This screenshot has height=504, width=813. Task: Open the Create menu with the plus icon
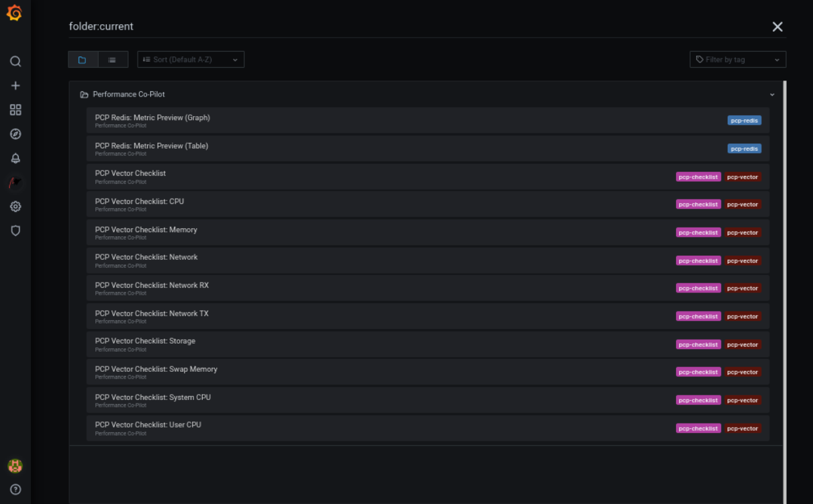pyautogui.click(x=15, y=85)
